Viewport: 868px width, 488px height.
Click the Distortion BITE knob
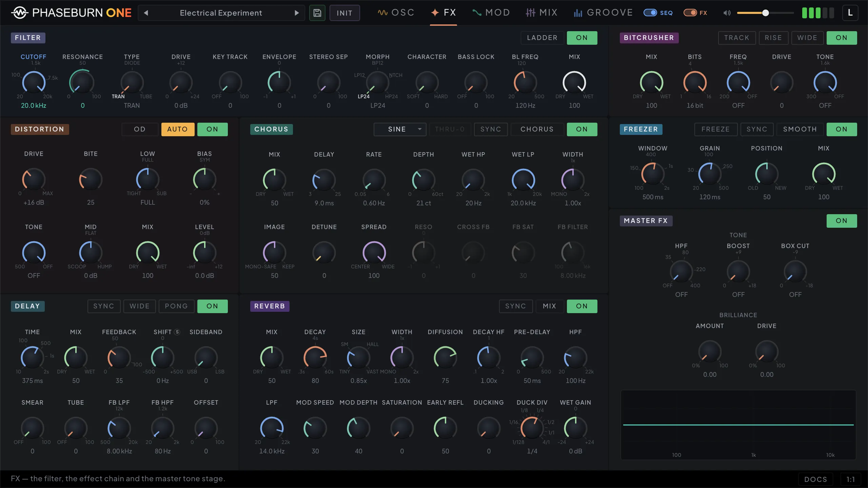(x=91, y=179)
